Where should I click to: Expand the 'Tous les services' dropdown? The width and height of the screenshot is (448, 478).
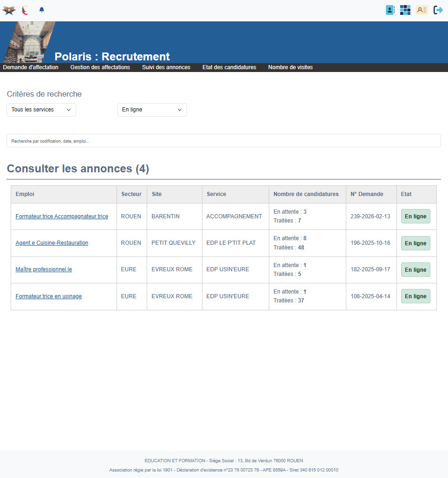41,110
